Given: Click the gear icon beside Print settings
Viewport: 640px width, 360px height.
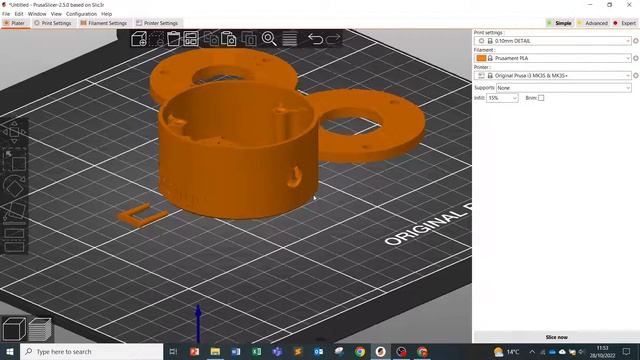Looking at the screenshot, I should (x=636, y=41).
